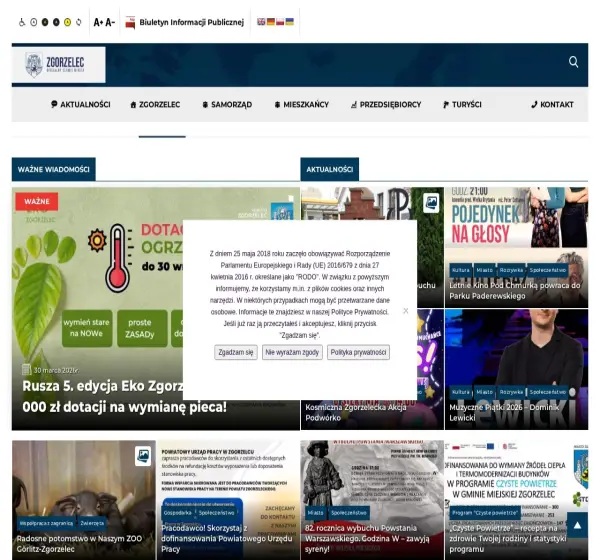Click the wheelchair accessibility icon
600x560 pixels.
click(x=22, y=22)
